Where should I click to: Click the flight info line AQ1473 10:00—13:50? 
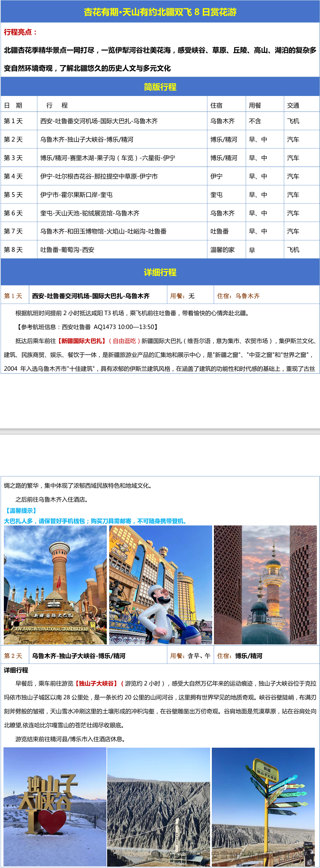(87, 327)
